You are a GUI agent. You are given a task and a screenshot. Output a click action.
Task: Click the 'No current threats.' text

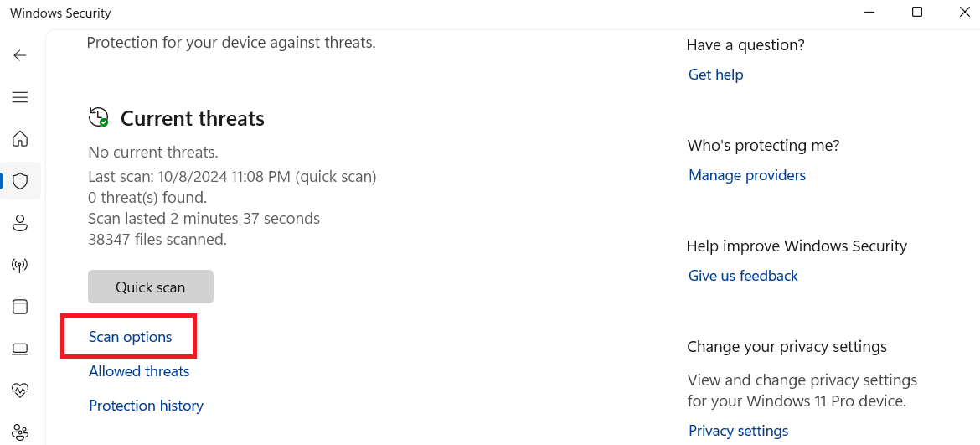click(153, 152)
